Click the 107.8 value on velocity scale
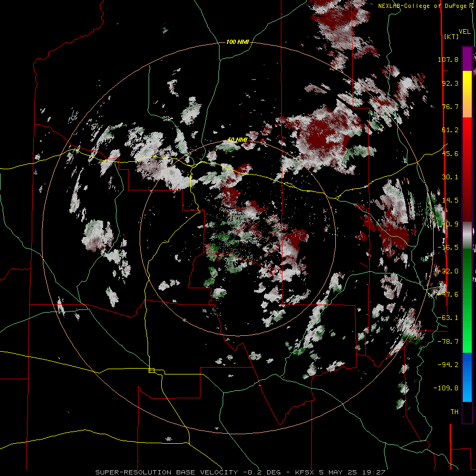This screenshot has height=476, width=476. (x=448, y=59)
